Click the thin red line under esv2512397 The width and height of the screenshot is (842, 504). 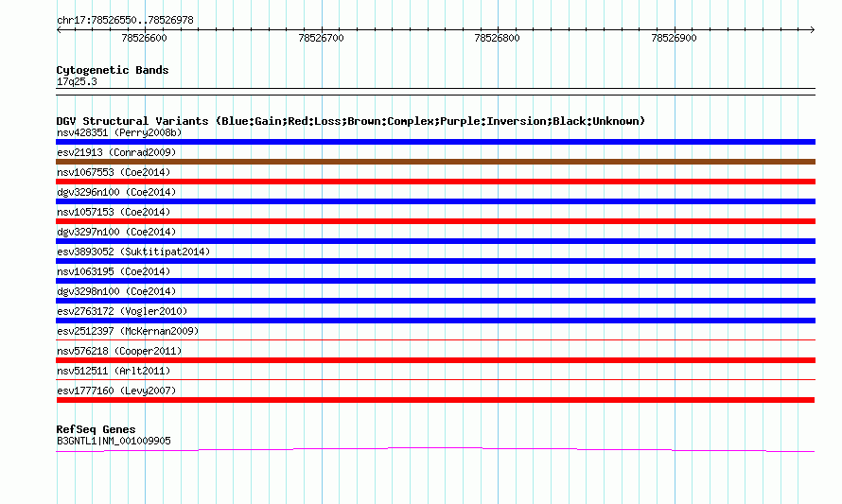click(435, 339)
